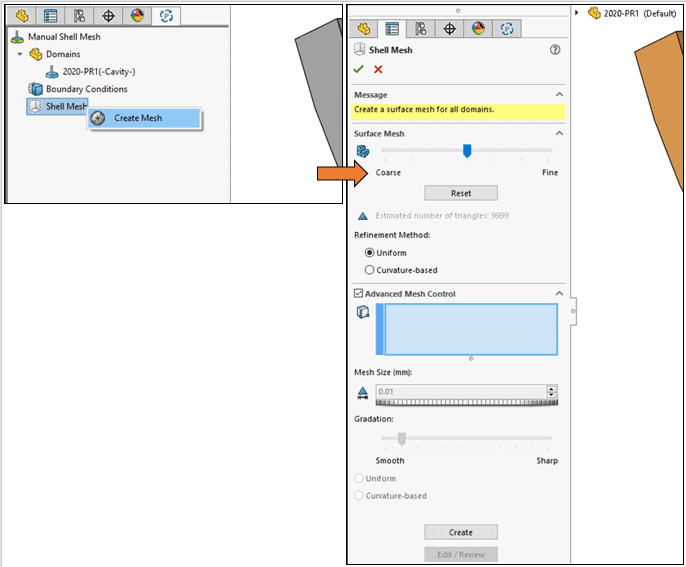This screenshot has height=567, width=686.
Task: Click PropertyManager tab icon in Shell Mesh panel
Action: [x=392, y=29]
